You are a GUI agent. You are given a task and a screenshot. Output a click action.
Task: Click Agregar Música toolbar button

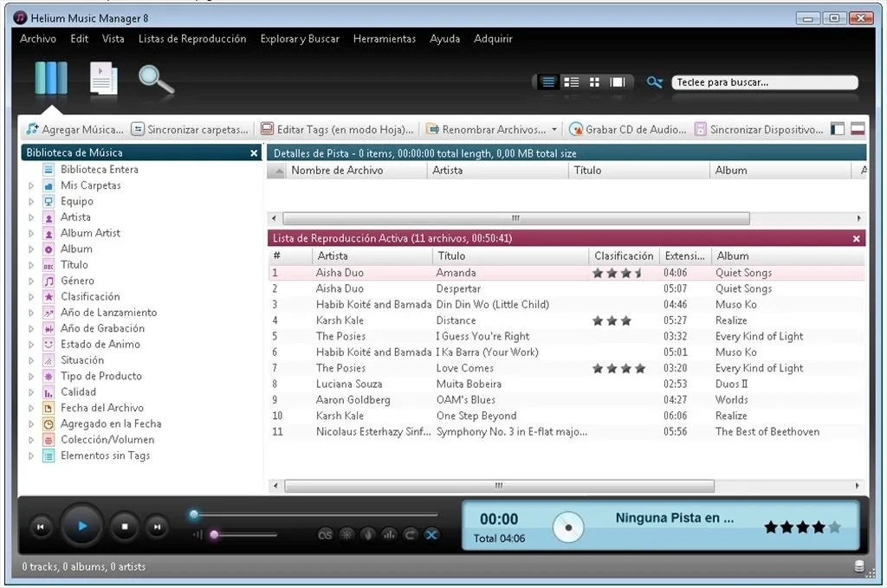(74, 130)
